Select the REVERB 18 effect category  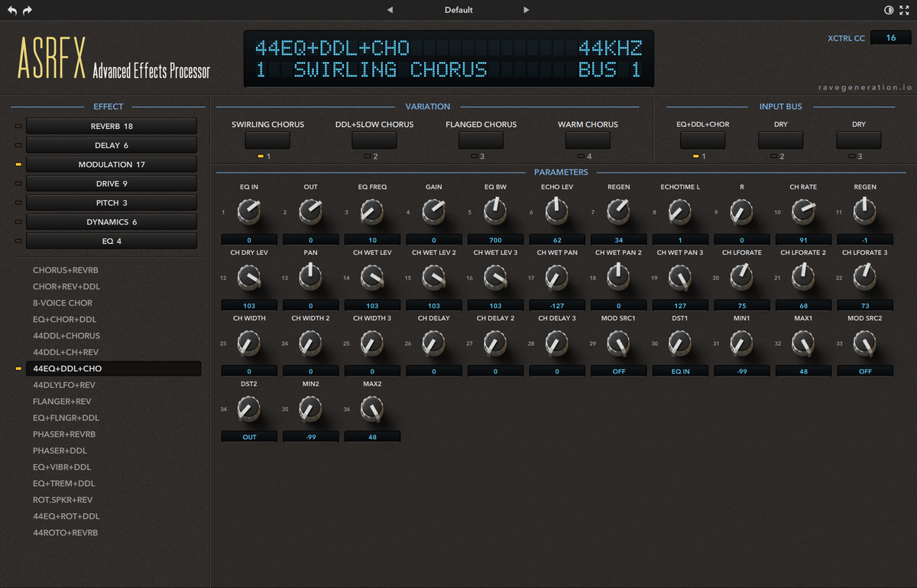click(112, 126)
